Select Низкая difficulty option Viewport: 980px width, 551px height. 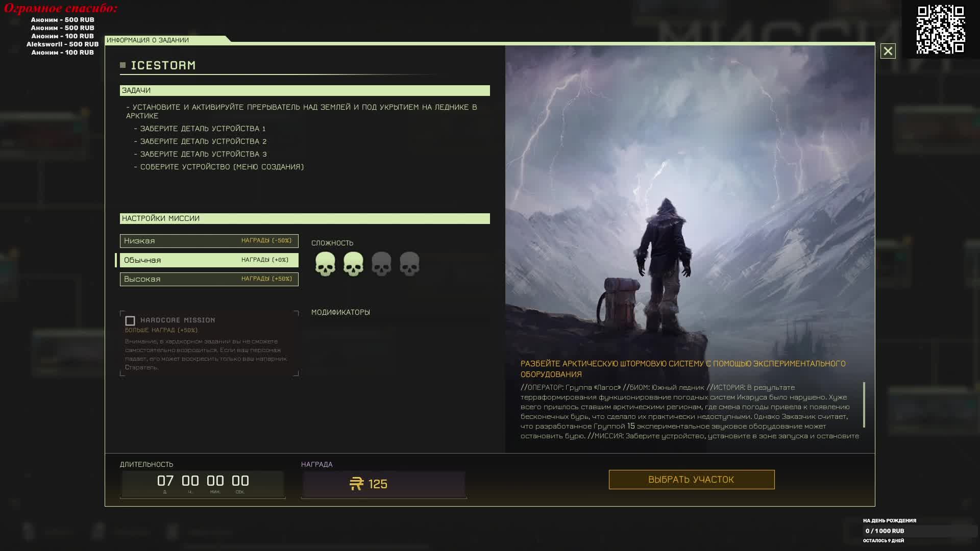pos(209,241)
